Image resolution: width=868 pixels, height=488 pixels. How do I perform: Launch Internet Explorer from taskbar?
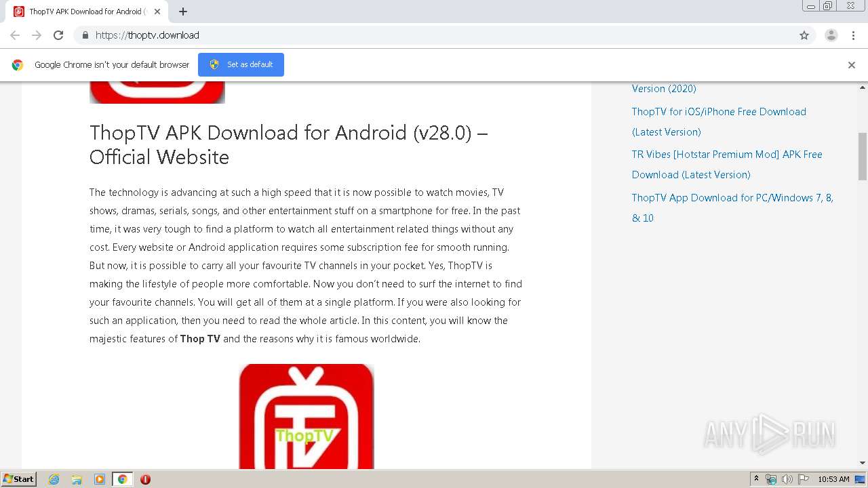click(x=54, y=479)
